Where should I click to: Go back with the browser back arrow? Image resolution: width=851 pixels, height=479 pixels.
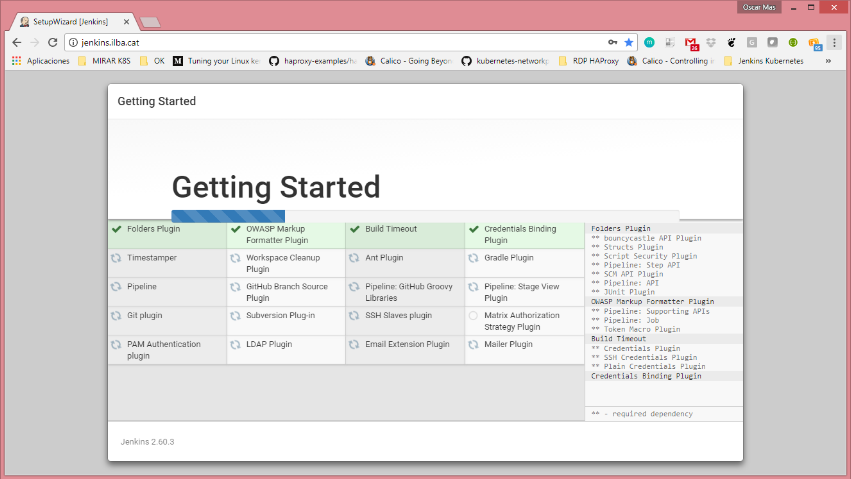tap(17, 42)
